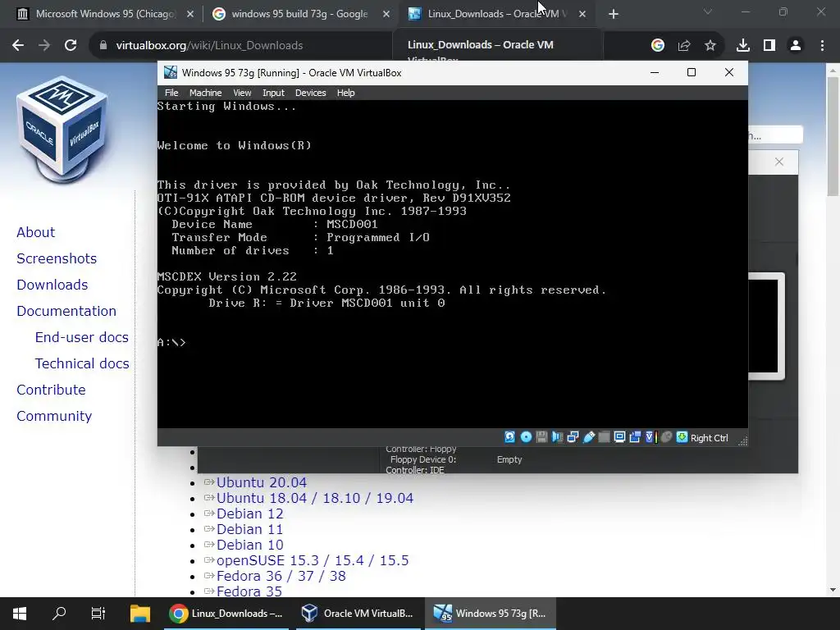Click the share page icon in Chrome

pyautogui.click(x=684, y=46)
